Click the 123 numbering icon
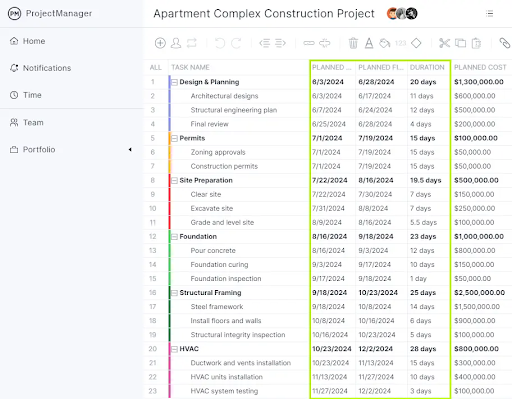This screenshot has width=512, height=399. 400,43
